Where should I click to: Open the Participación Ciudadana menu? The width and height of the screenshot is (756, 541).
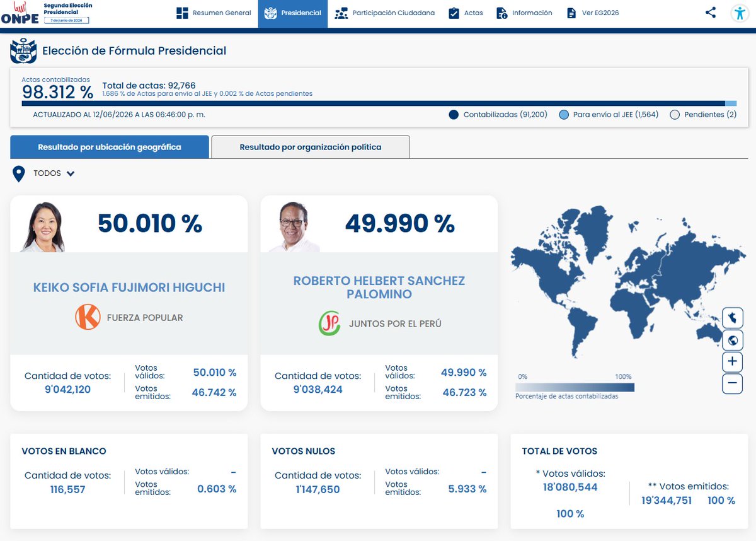385,13
